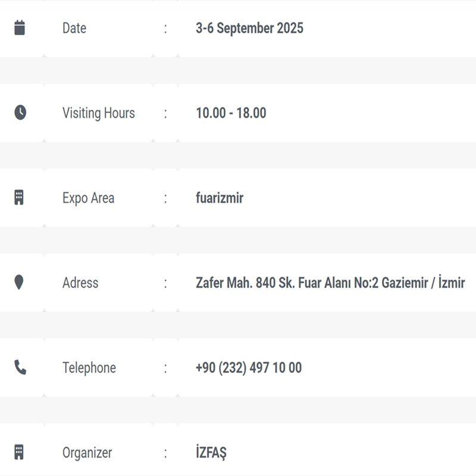Click the building icon next to Expo Area
The image size is (476, 476).
point(19,198)
